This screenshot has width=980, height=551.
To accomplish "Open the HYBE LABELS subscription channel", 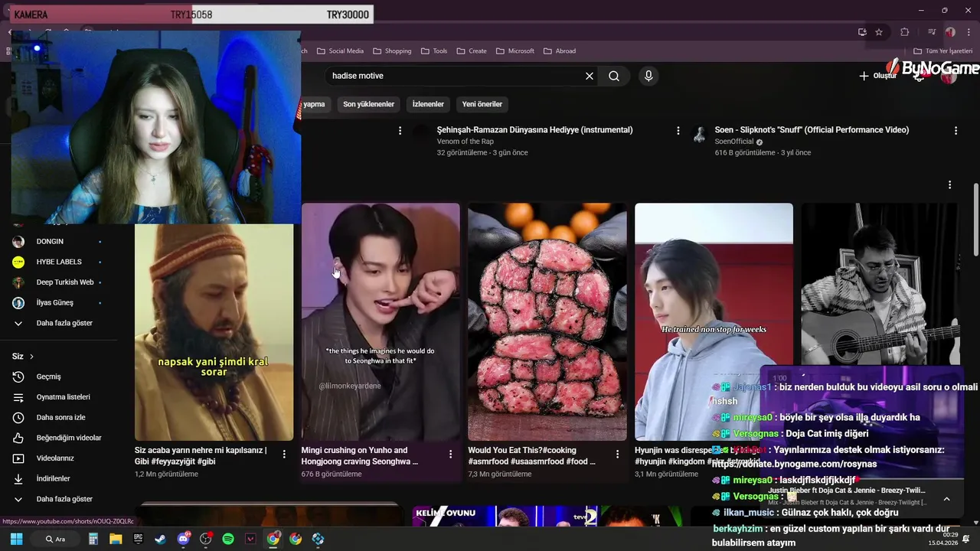I will click(58, 262).
